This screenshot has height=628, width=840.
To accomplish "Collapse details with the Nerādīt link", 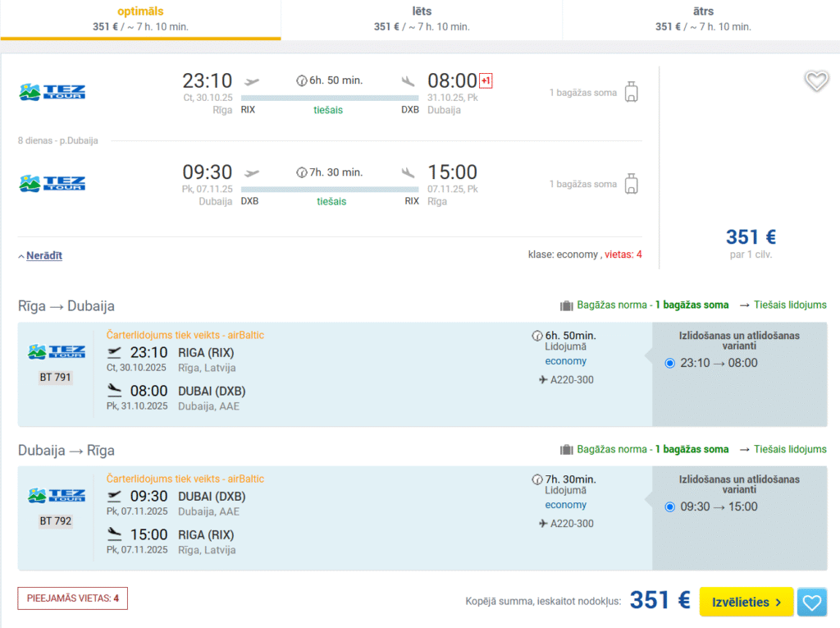I will tap(43, 255).
